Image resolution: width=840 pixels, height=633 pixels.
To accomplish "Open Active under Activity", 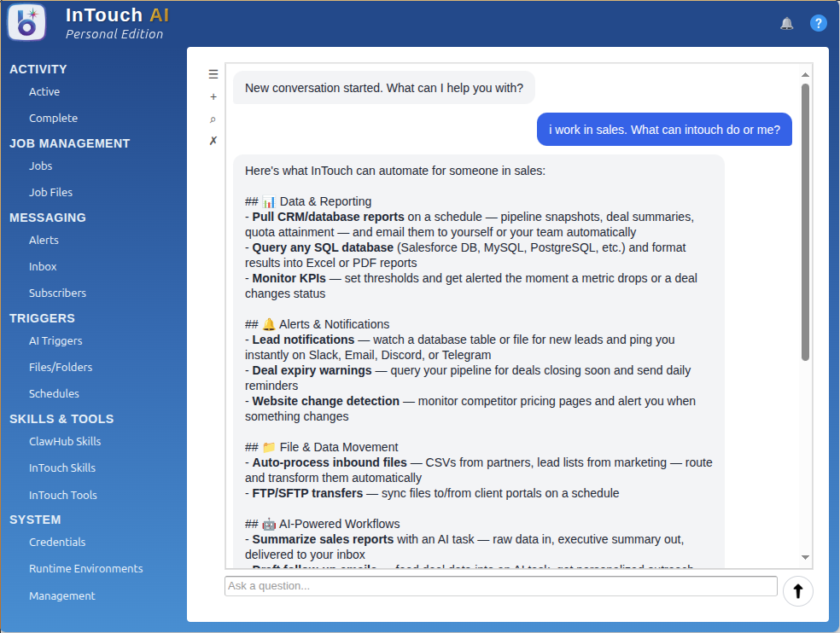I will tap(44, 91).
